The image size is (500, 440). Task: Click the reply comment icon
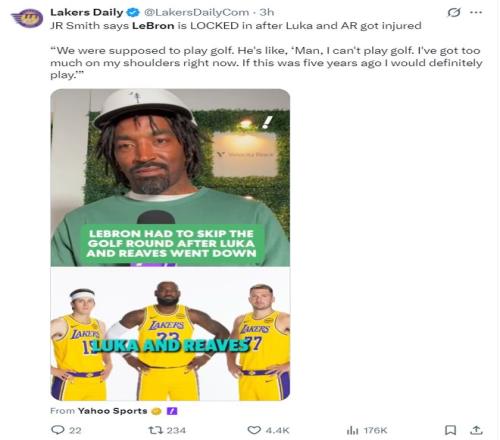[58, 430]
